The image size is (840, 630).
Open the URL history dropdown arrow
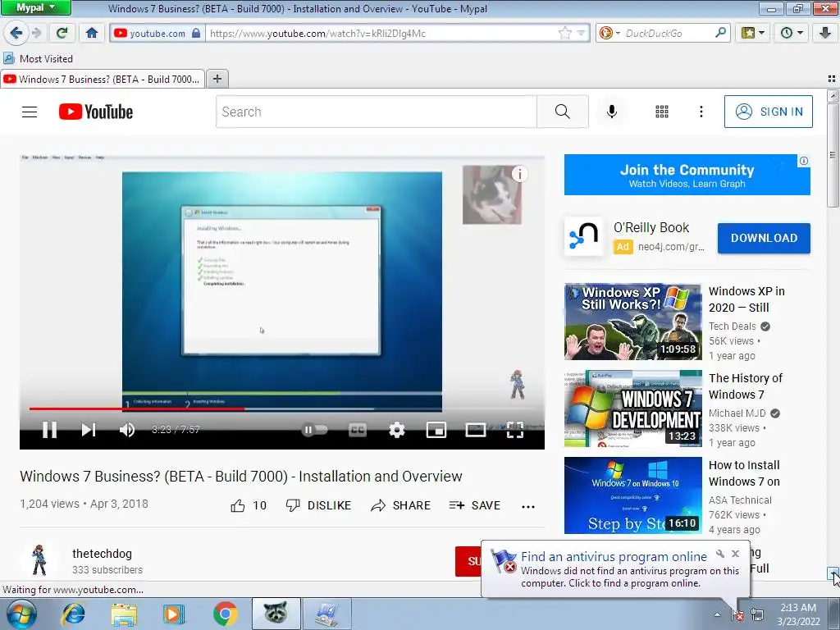tap(581, 33)
